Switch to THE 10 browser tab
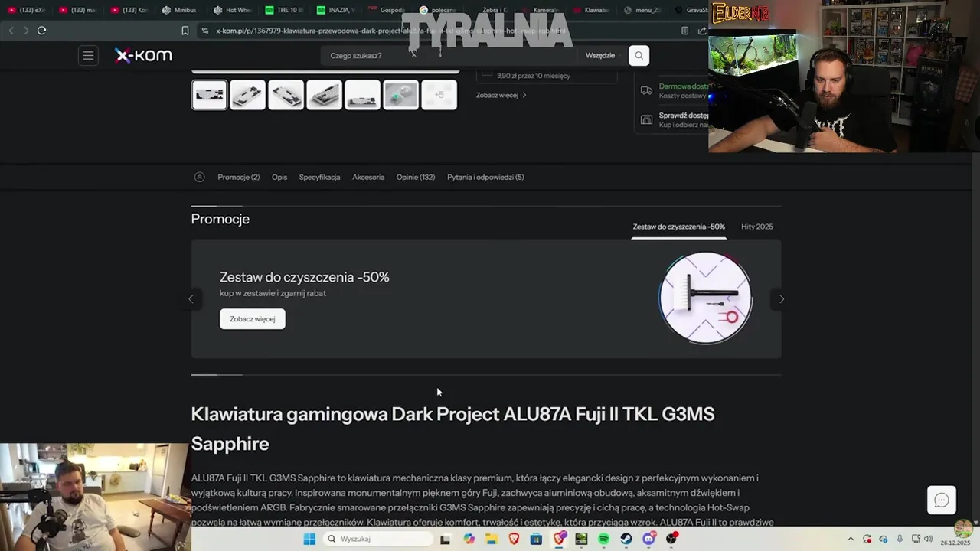The width and height of the screenshot is (980, 551). (x=283, y=10)
